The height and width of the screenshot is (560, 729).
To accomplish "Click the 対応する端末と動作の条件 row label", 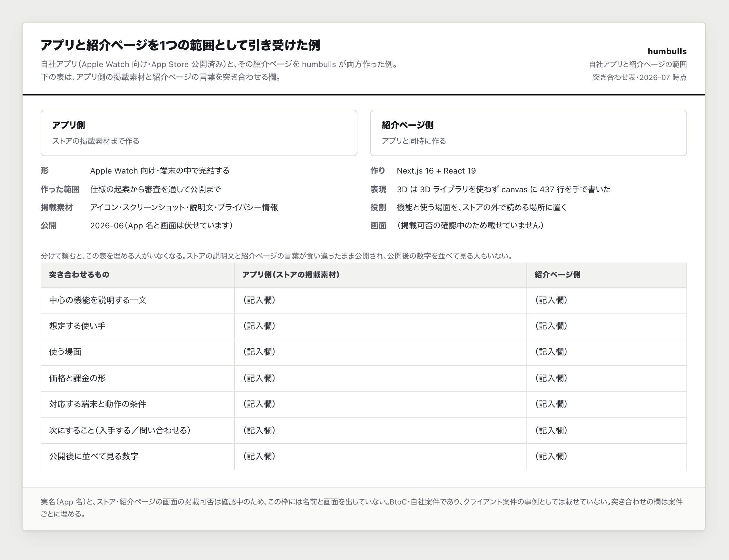I will click(98, 404).
